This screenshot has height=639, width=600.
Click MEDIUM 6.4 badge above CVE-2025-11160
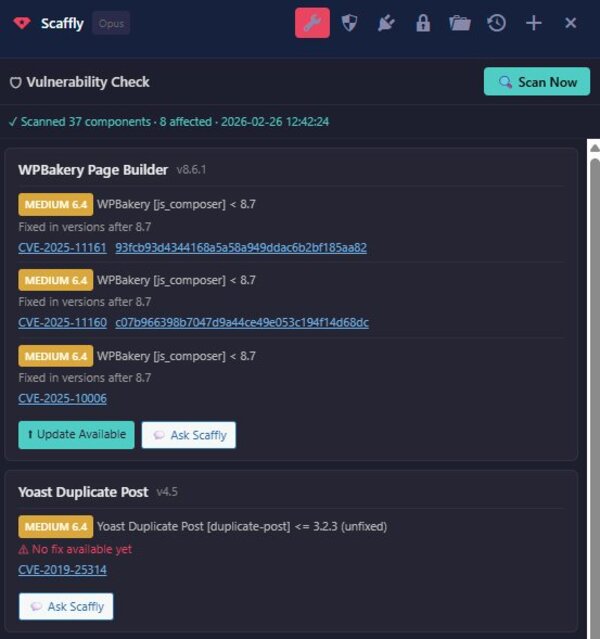point(55,280)
